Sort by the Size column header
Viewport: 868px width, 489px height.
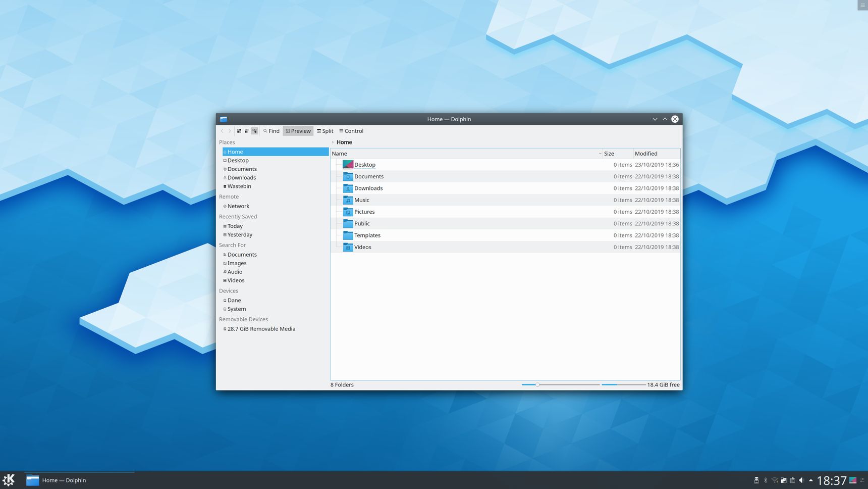click(x=618, y=154)
